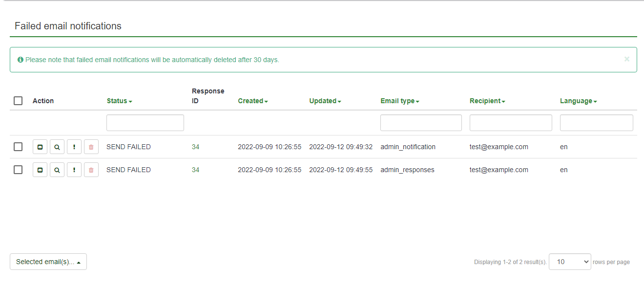
Task: Open the Selected email(s) dropdown
Action: 48,262
